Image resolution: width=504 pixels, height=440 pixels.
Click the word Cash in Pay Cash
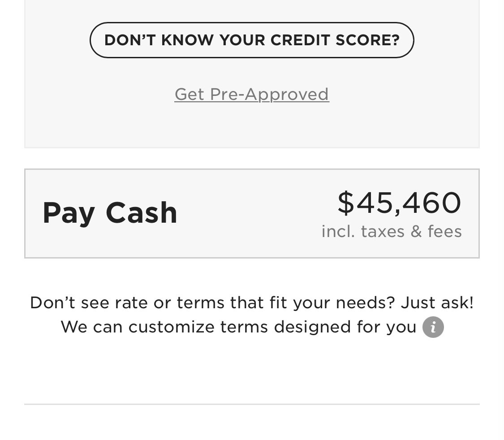(142, 213)
